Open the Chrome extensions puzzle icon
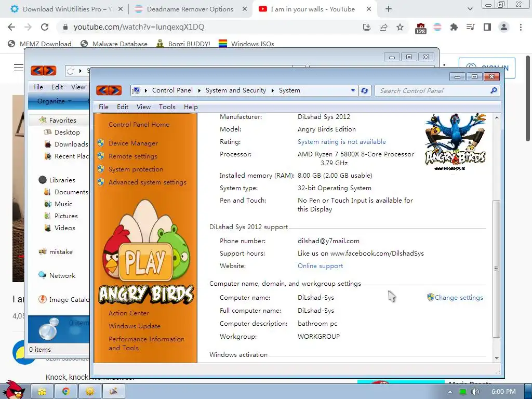532x399 pixels. pyautogui.click(x=454, y=27)
